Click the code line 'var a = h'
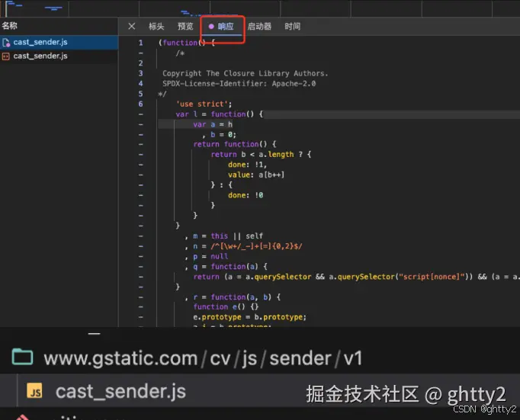The image size is (520, 420). (213, 124)
